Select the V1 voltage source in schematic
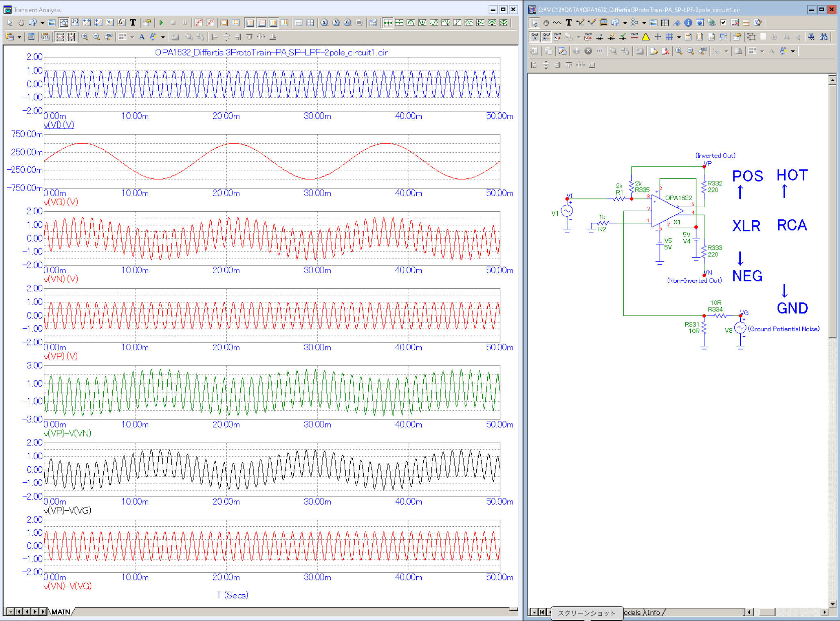The image size is (840, 621). tap(567, 211)
